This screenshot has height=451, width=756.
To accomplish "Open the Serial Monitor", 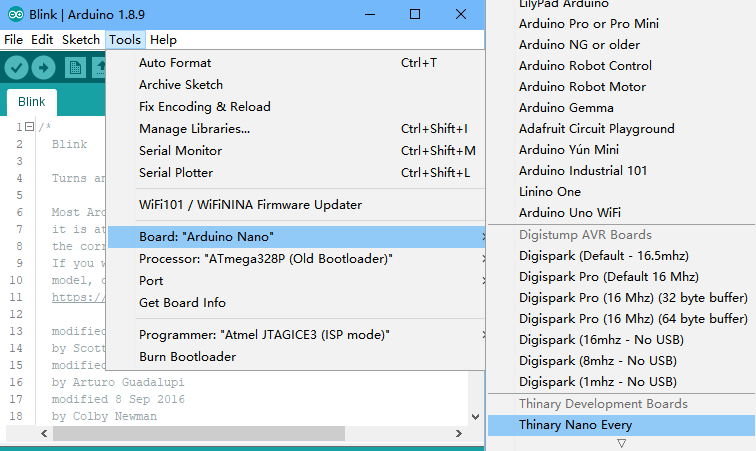I will pyautogui.click(x=296, y=150).
